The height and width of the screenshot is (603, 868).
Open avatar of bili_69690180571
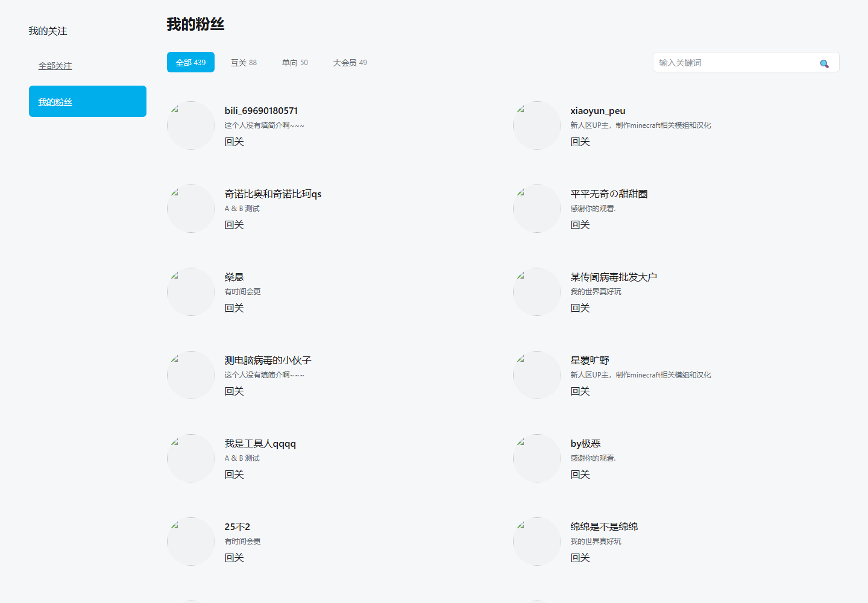(191, 125)
